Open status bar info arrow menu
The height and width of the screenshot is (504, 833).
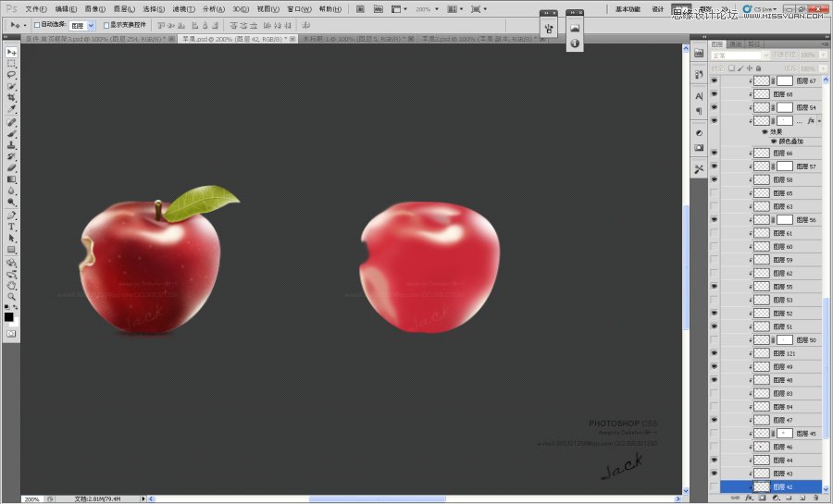143,498
